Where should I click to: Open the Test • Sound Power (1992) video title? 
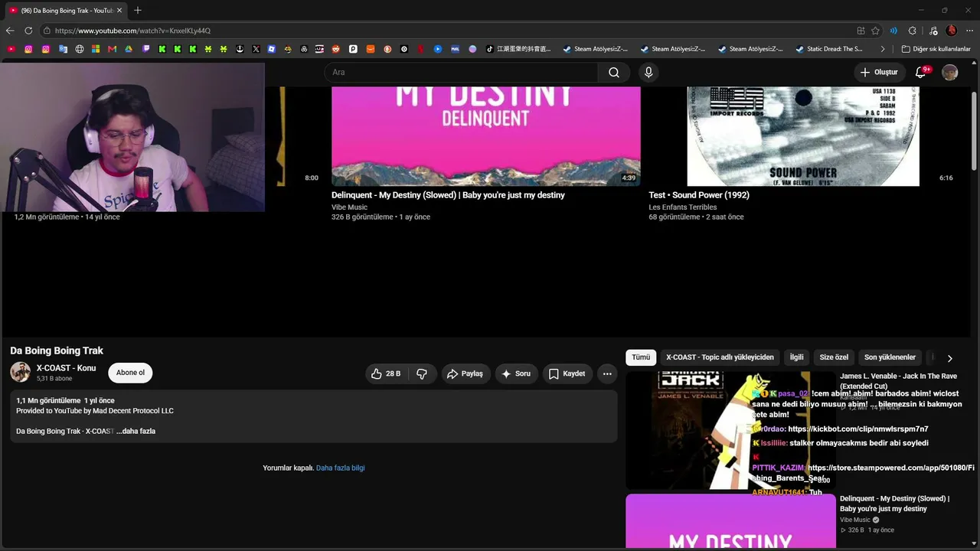point(699,195)
